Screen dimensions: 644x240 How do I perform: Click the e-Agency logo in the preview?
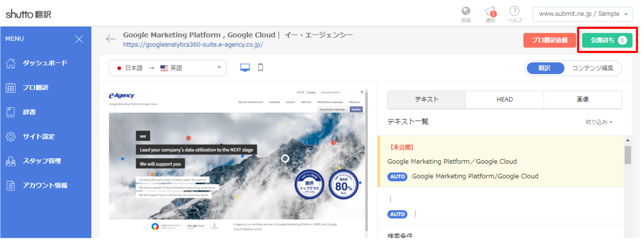pos(122,96)
